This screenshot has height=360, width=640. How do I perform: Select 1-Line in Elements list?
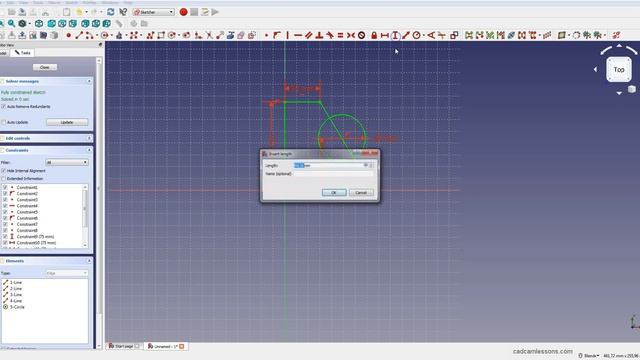[x=16, y=282]
